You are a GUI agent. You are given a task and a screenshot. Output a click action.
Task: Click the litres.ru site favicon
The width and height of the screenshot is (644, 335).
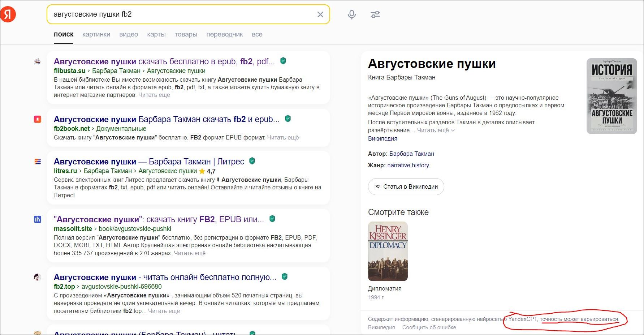coord(38,162)
